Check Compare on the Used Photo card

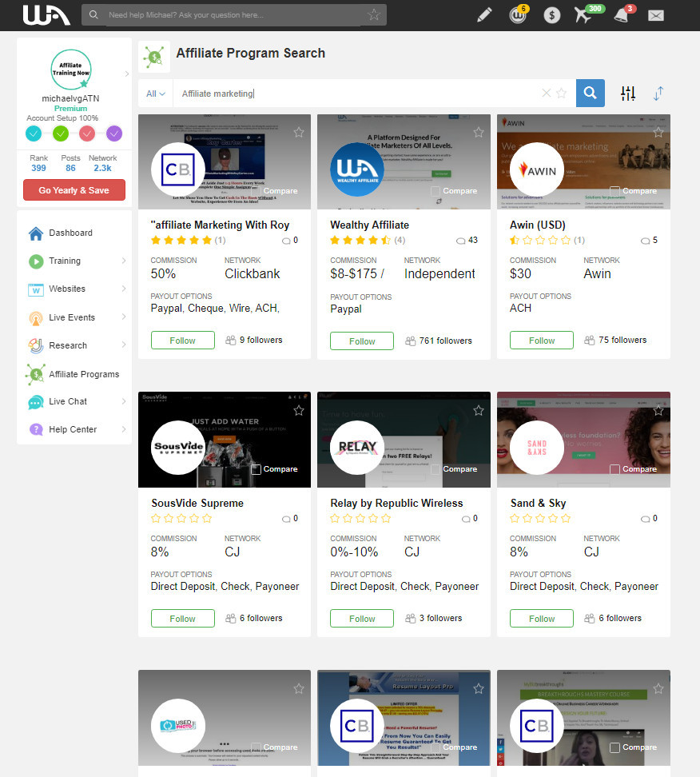256,747
